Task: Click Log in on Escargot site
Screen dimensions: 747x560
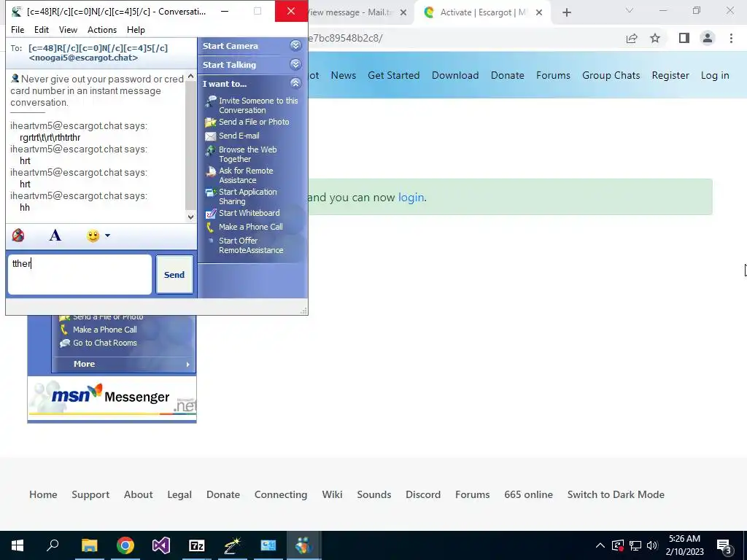Action: pyautogui.click(x=715, y=75)
